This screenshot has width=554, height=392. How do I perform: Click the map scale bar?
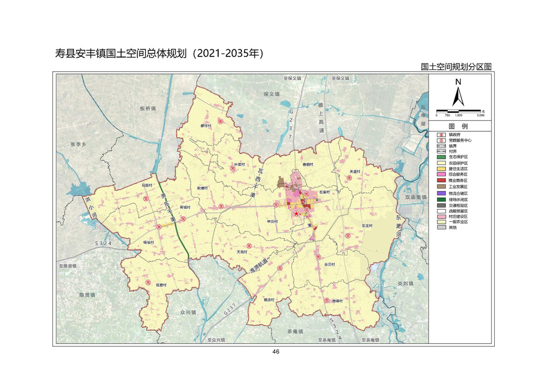pos(459,111)
